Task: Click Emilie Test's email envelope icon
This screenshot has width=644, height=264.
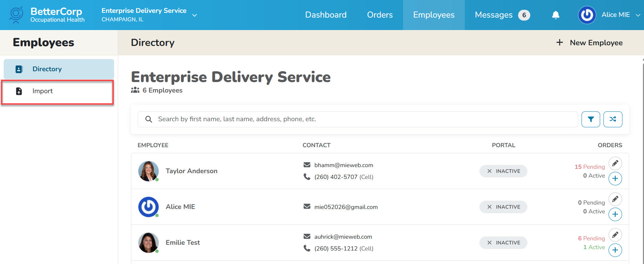Action: pyautogui.click(x=307, y=236)
